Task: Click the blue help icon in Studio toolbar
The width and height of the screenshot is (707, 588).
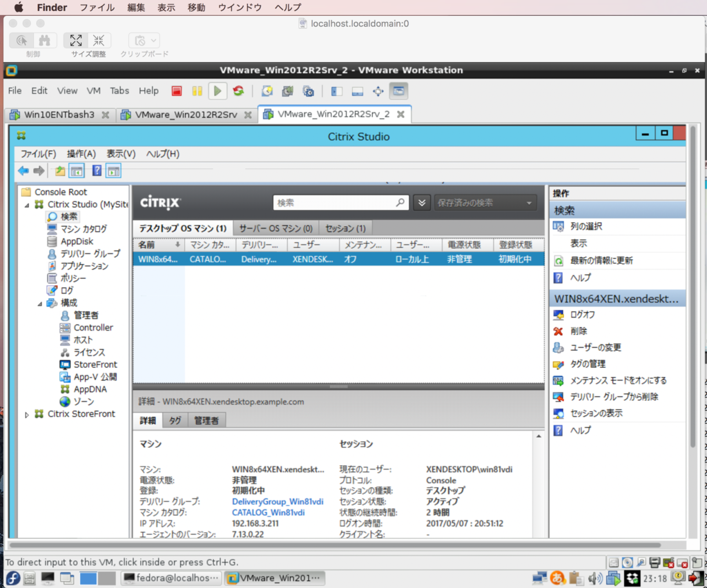Action: (x=97, y=170)
